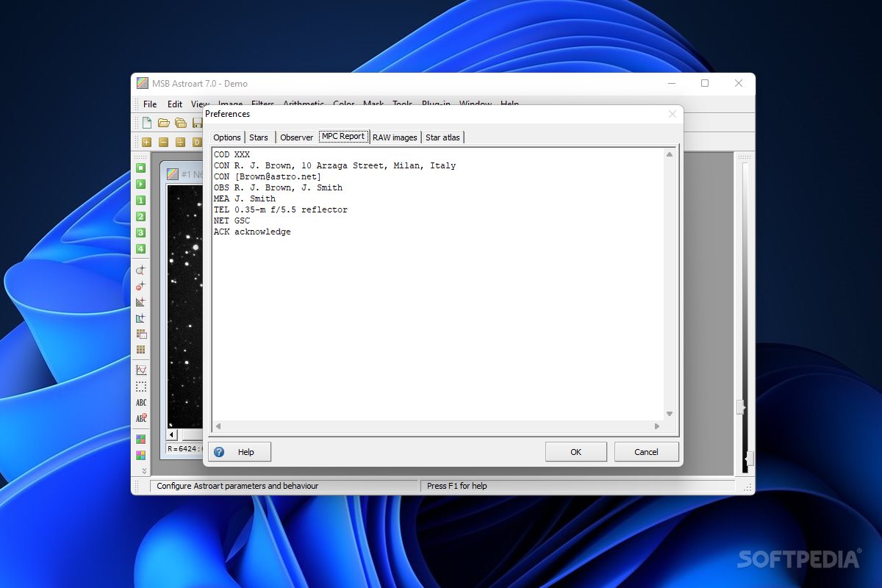Close the Preferences dialog with X
This screenshot has height=588, width=882.
(672, 114)
